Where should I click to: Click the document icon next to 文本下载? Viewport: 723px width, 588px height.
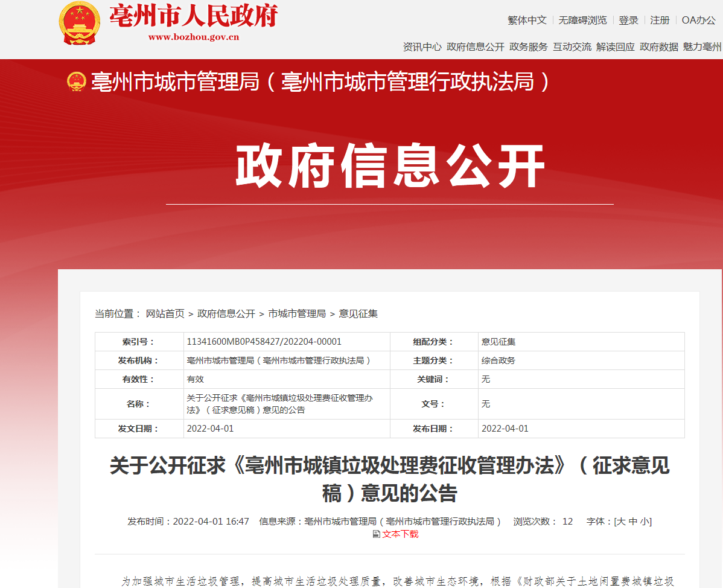coord(377,534)
